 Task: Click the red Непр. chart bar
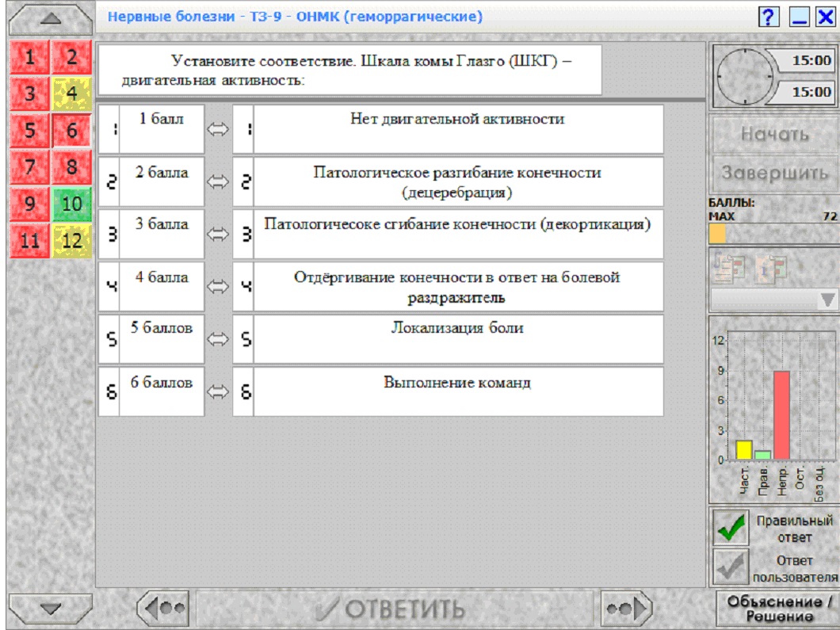point(781,415)
